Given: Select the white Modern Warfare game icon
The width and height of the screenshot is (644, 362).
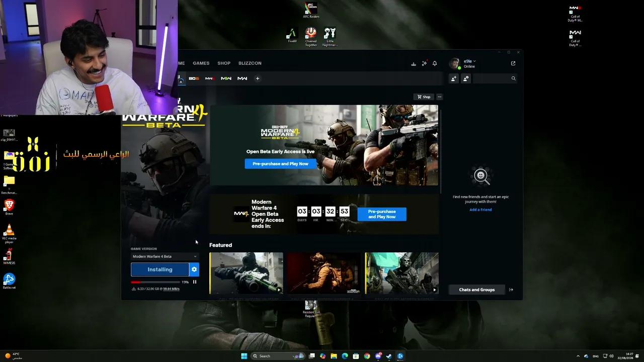Looking at the screenshot, I should point(242,78).
